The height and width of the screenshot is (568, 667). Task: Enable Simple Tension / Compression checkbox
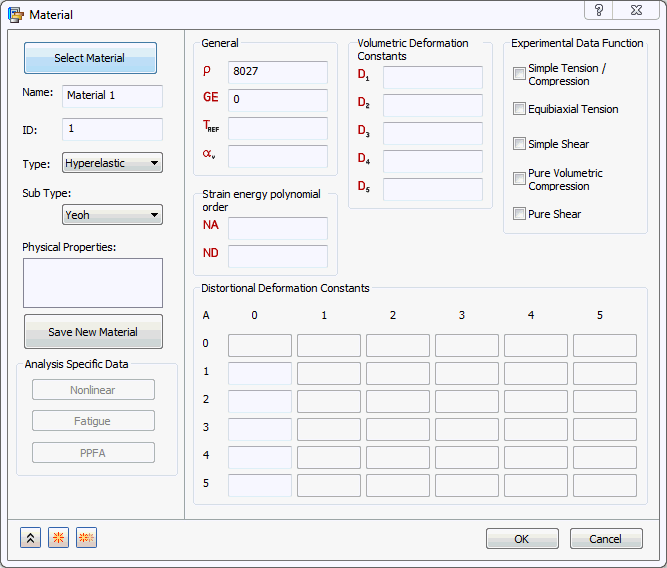coord(519,74)
